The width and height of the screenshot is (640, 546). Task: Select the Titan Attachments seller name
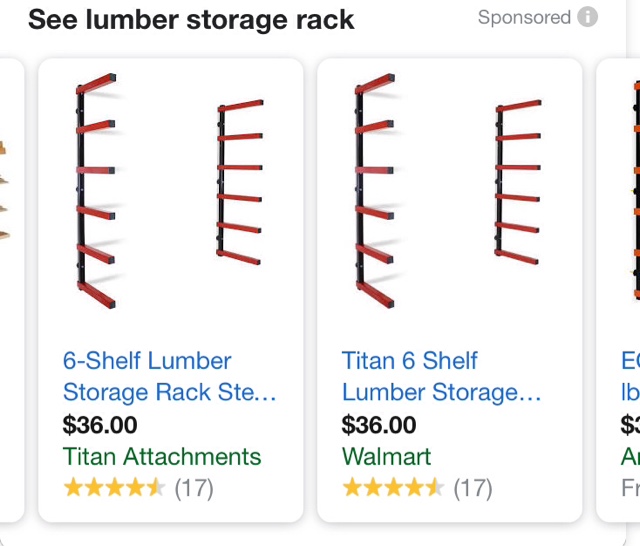[x=162, y=456]
